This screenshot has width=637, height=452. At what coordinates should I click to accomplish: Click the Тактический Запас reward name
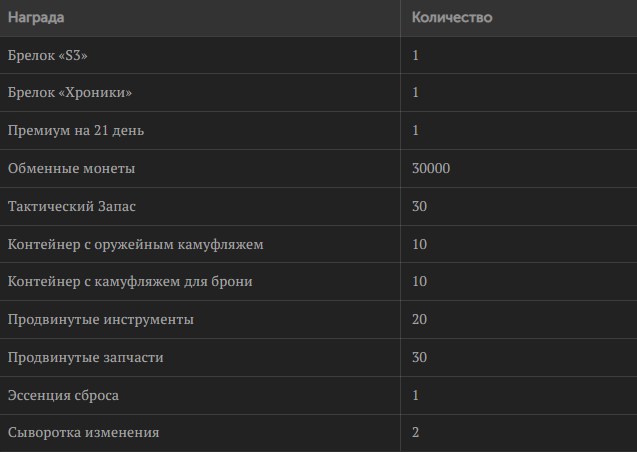pos(72,206)
